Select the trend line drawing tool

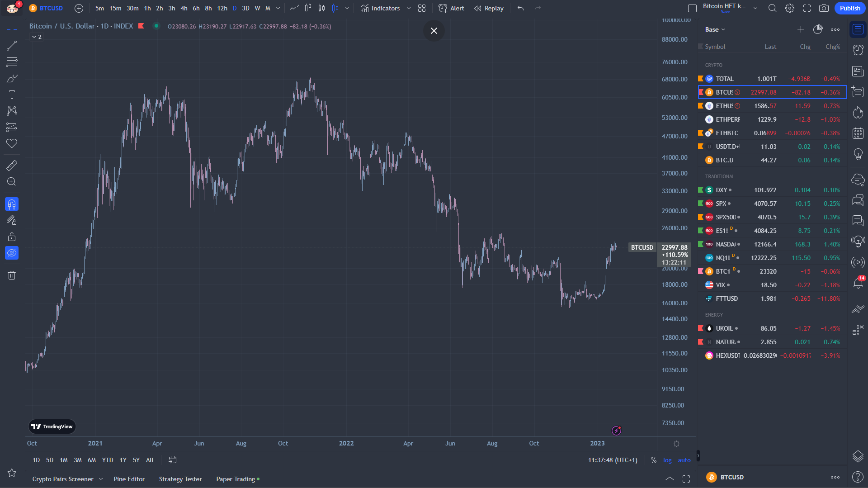pos(12,45)
